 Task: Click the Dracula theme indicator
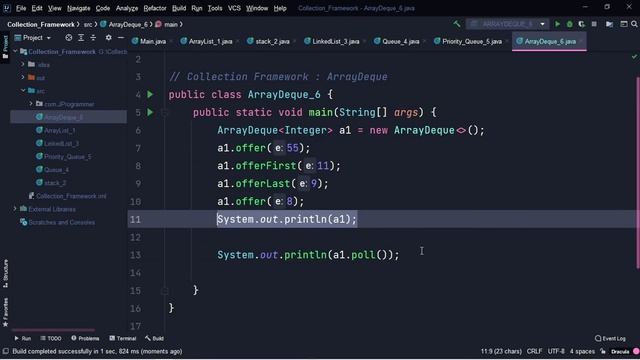(620, 351)
